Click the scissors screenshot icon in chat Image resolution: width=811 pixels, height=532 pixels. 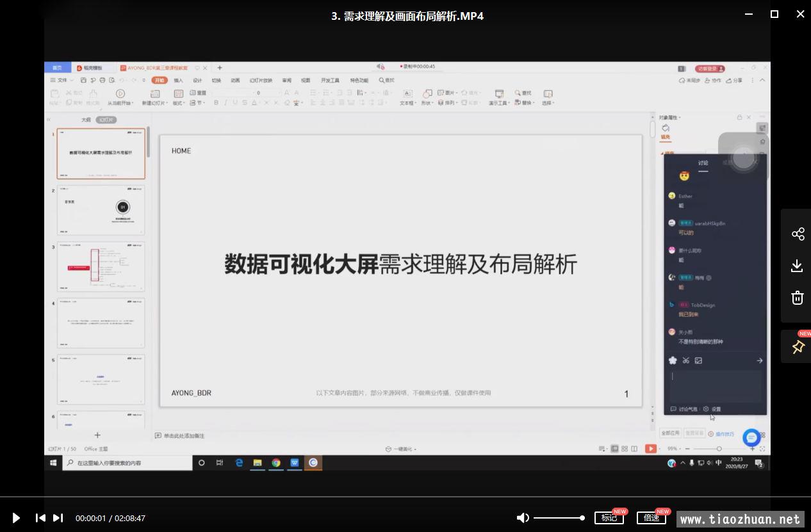pos(685,360)
